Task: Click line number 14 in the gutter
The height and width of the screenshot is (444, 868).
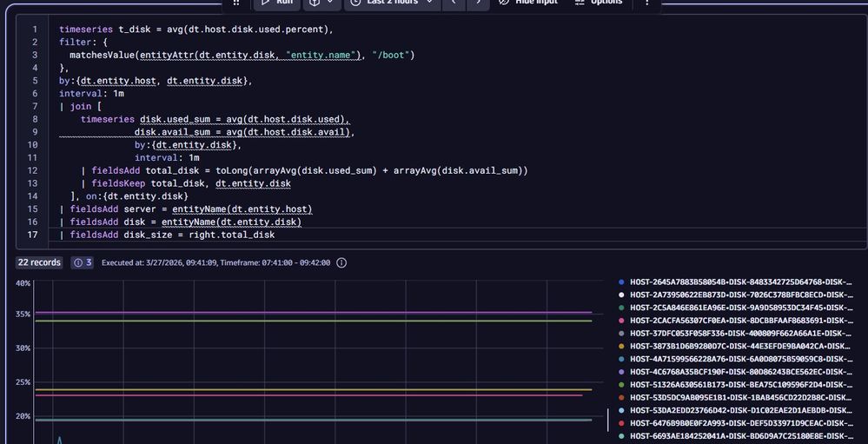Action: [33, 196]
